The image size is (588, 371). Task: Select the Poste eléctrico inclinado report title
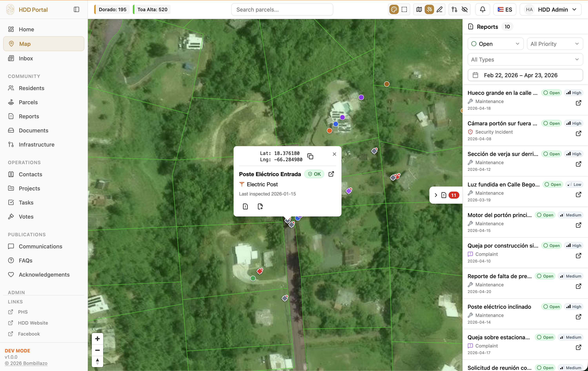(x=499, y=307)
